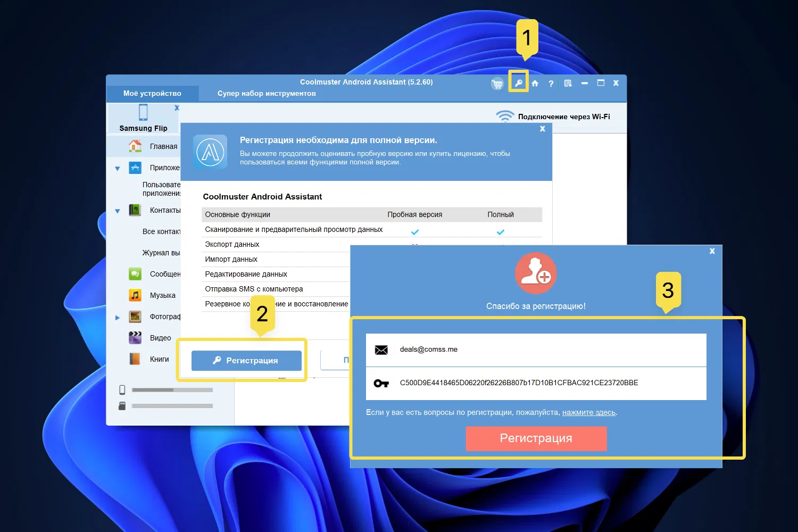Collapse the Контакты tree arrow
The image size is (798, 532).
pos(118,211)
